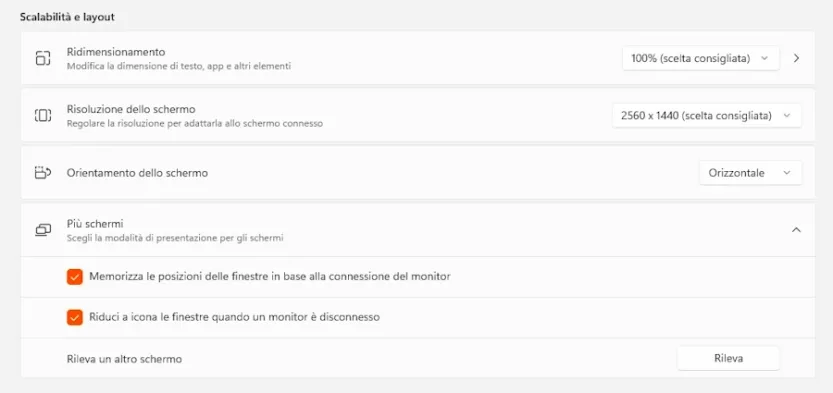The height and width of the screenshot is (393, 833).
Task: Open the 2560 x 1440 resolution dropdown
Action: (706, 115)
